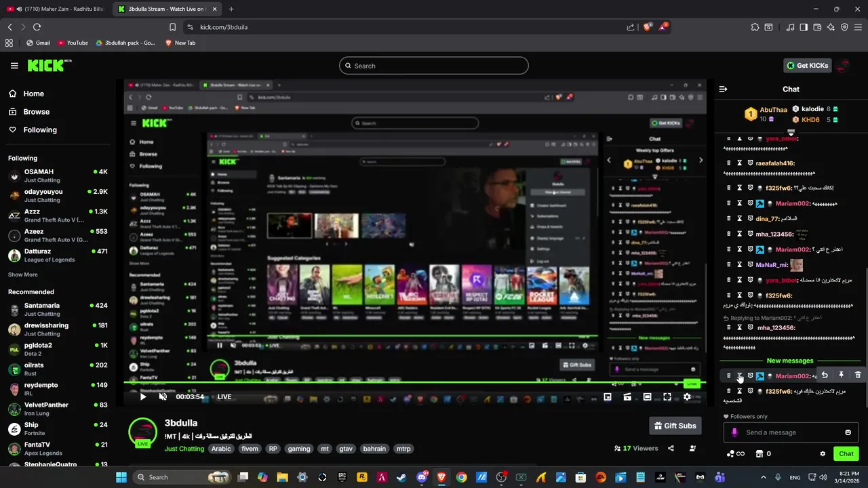Screen dimensions: 868x488
Task: Pin Mariam002's hovered chat message
Action: point(841,375)
